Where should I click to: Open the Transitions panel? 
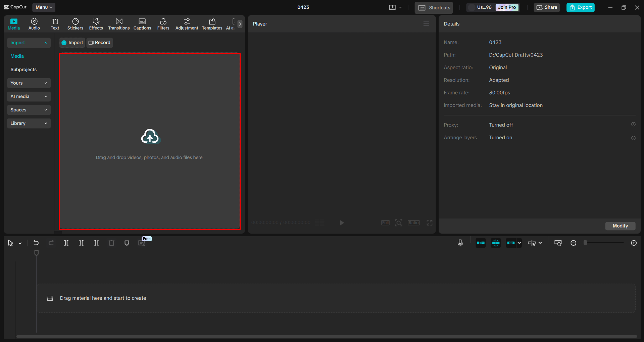click(119, 23)
